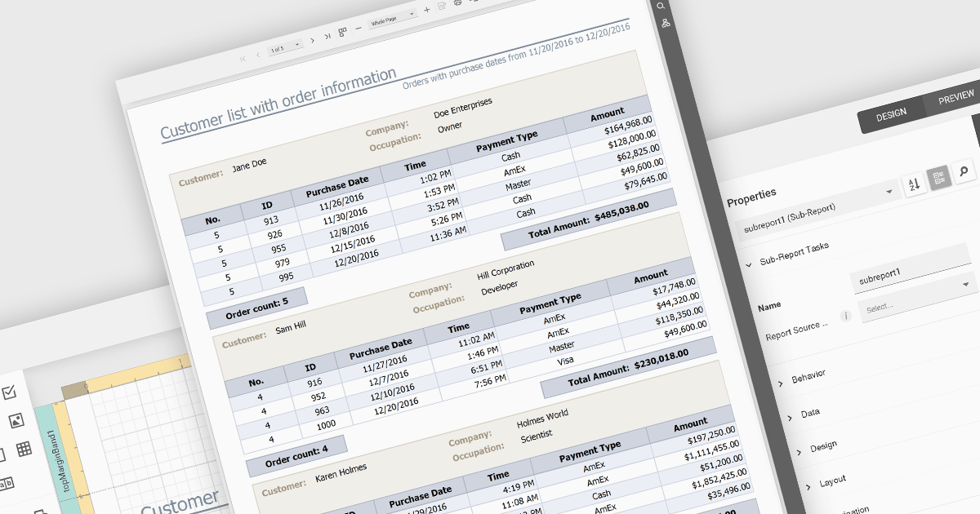Expand the Design property group
The image size is (980, 514).
pos(799,452)
